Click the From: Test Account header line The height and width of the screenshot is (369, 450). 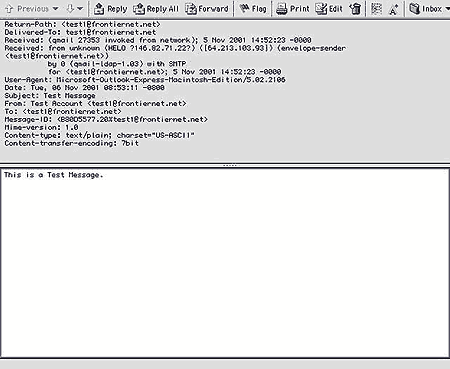(x=95, y=104)
